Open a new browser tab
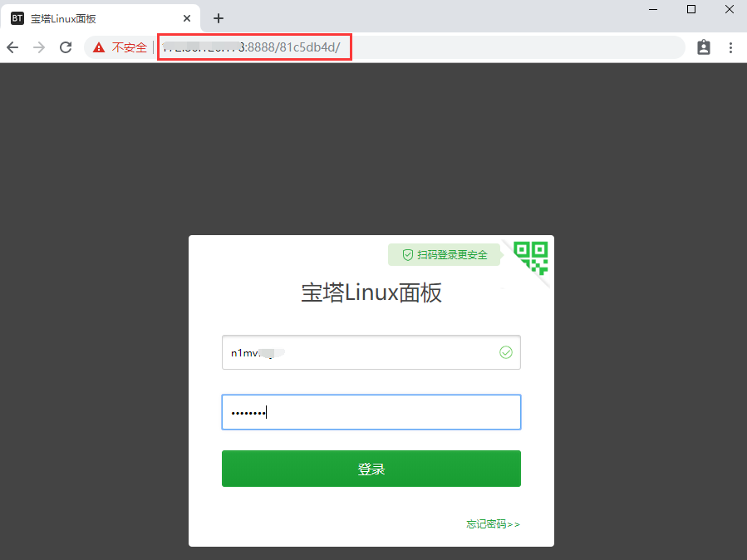This screenshot has height=560, width=747. click(x=219, y=18)
